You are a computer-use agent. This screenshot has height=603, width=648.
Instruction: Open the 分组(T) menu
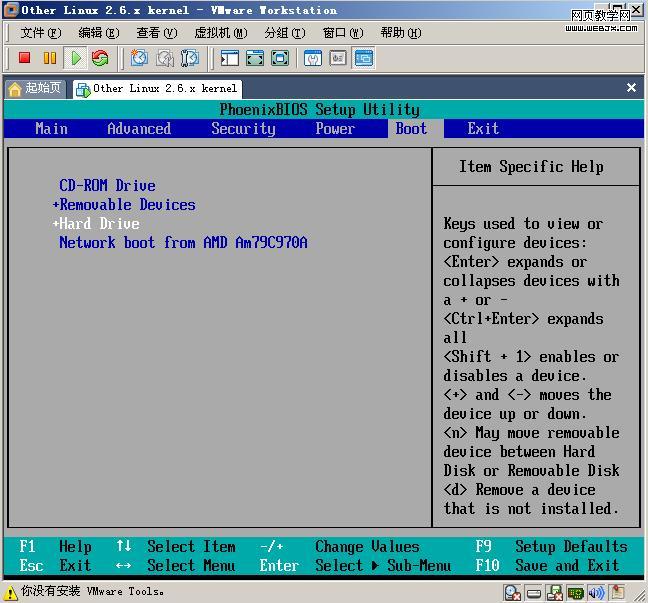click(285, 32)
